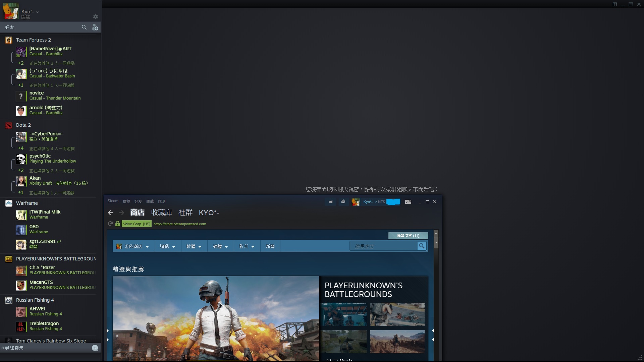Image resolution: width=644 pixels, height=362 pixels.
Task: Click the PUBG icon in friends list
Action: [x=8, y=258]
